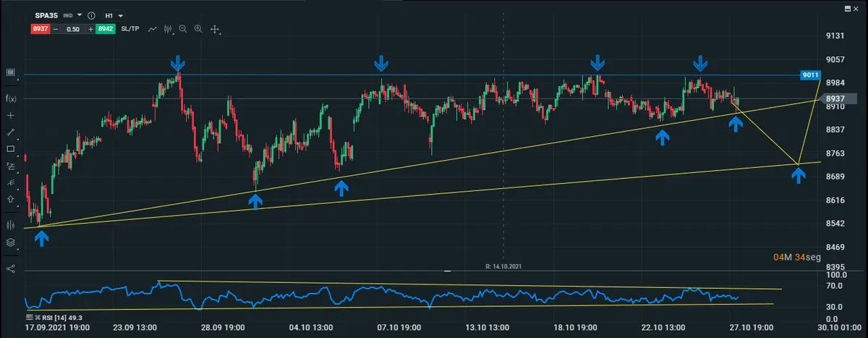This screenshot has width=868, height=338.
Task: Click the share icon in left sidebar
Action: coord(11,269)
